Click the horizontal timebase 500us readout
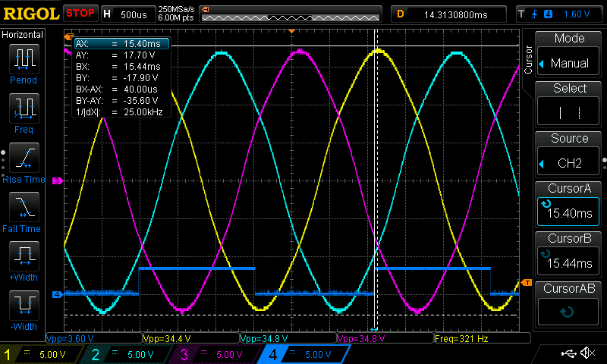 [134, 15]
